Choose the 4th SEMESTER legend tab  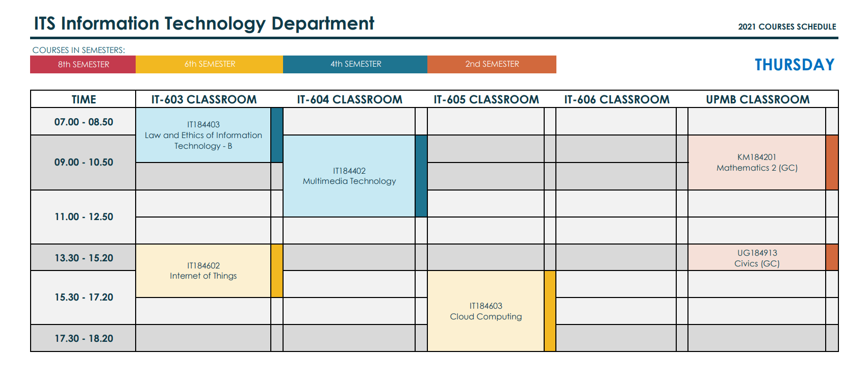pos(355,64)
